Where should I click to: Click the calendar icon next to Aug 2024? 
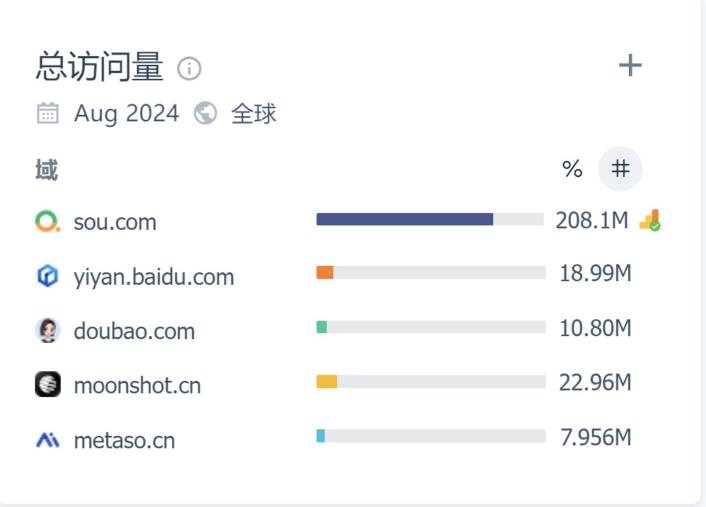(47, 114)
